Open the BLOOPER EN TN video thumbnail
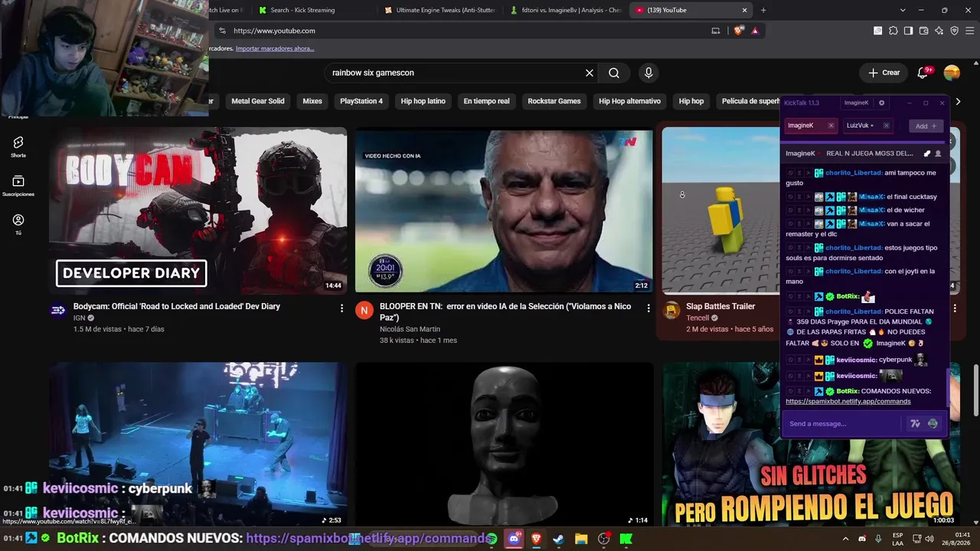Image resolution: width=980 pixels, height=551 pixels. coord(504,210)
